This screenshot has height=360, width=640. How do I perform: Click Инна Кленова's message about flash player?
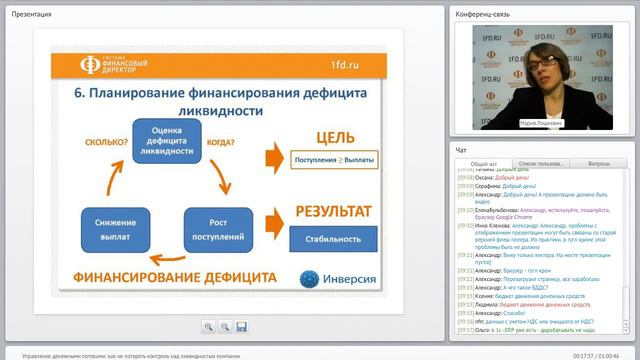[537, 236]
